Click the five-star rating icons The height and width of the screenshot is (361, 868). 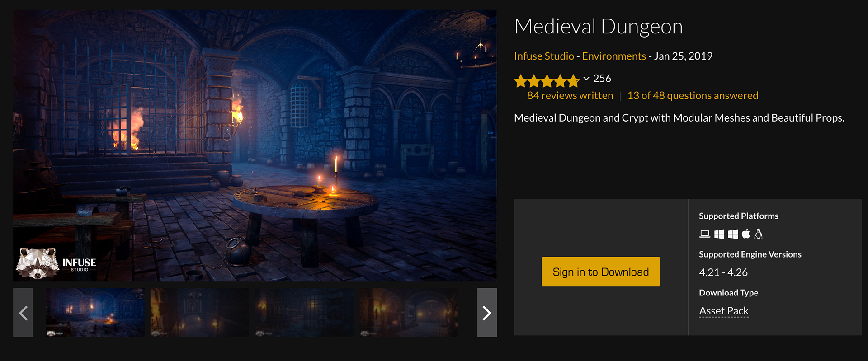[547, 81]
